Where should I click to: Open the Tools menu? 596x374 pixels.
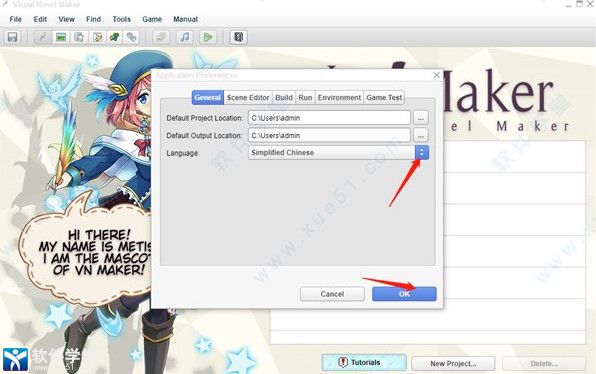pos(122,19)
